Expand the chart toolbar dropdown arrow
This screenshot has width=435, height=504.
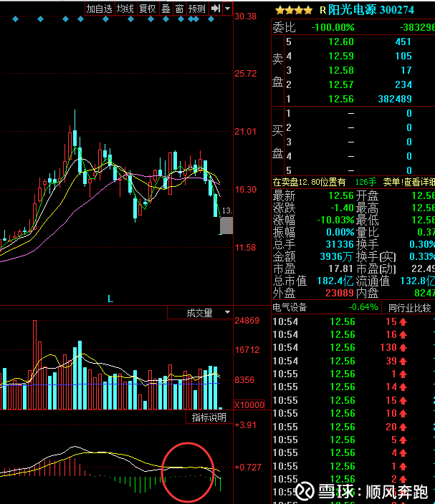[x=227, y=9]
